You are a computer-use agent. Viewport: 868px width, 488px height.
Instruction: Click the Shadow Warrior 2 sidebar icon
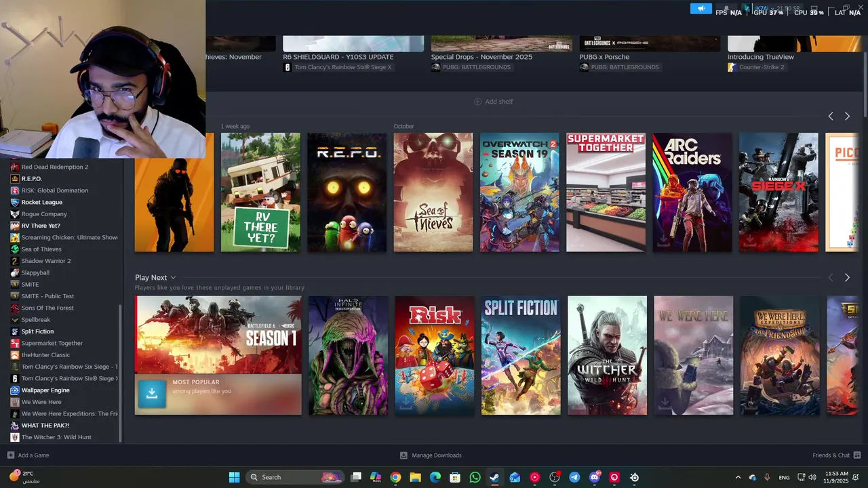pyautogui.click(x=15, y=261)
